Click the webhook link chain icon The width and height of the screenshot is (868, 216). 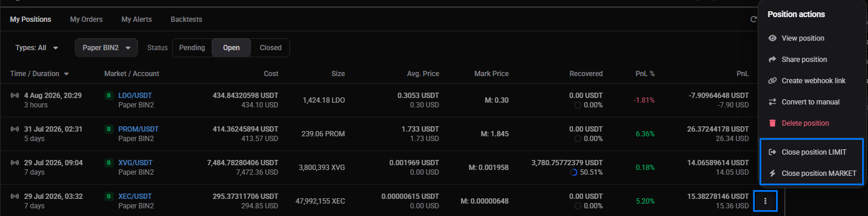(772, 81)
